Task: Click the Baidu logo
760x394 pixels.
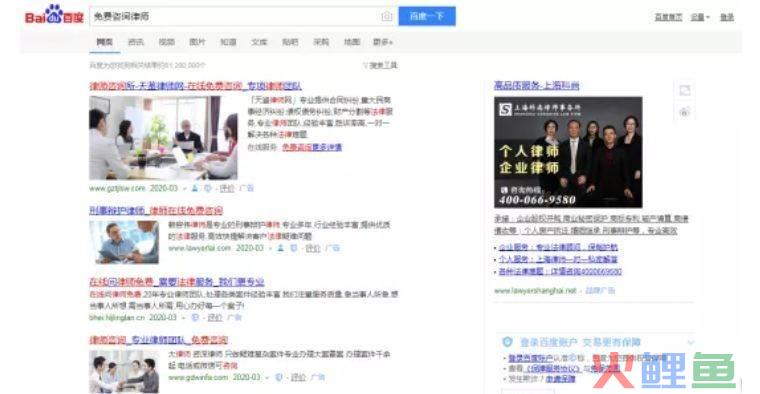Action: (54, 16)
